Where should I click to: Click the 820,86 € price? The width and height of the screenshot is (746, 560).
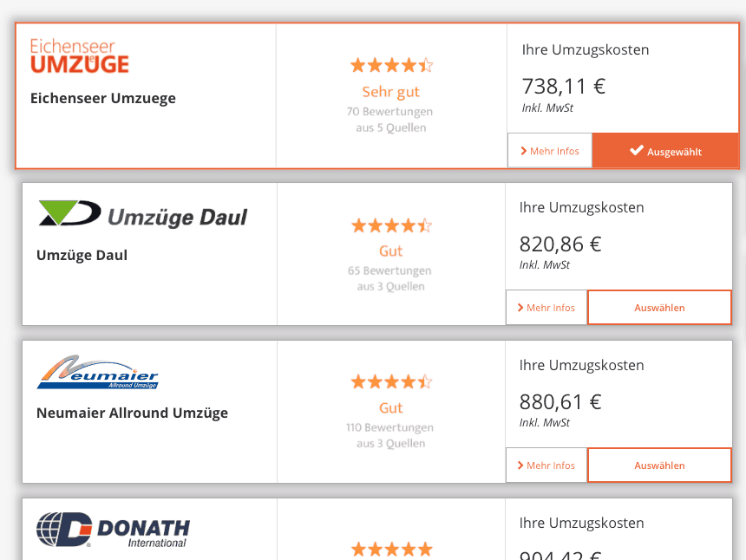coord(560,244)
